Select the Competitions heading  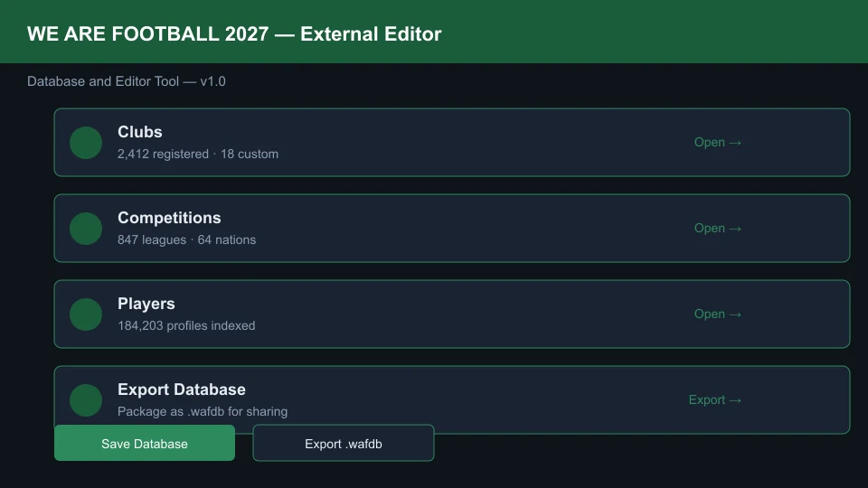coord(169,218)
